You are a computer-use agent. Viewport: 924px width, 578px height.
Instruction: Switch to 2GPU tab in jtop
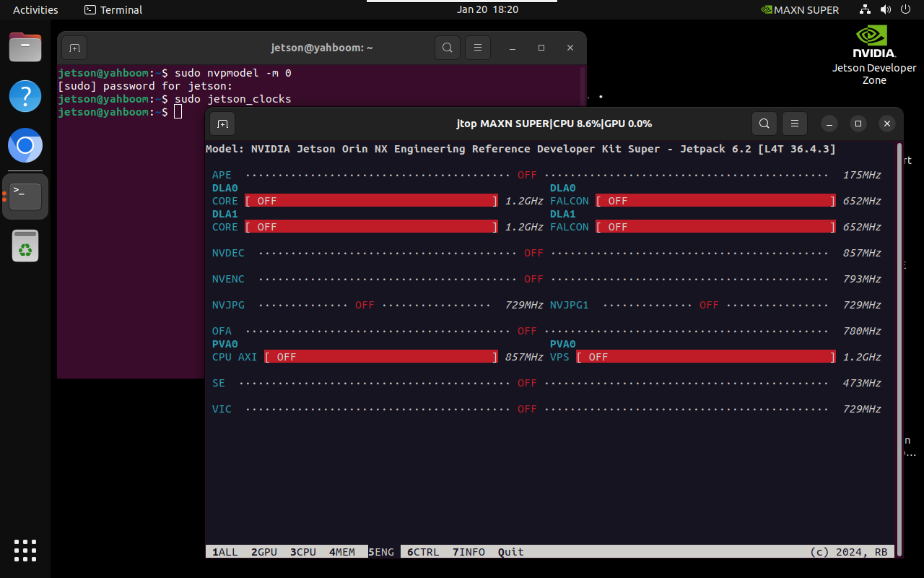(263, 552)
